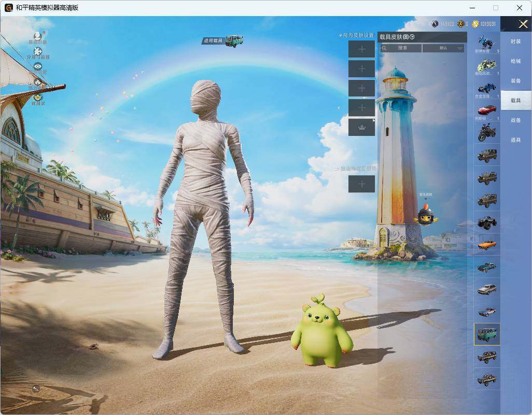Click the help question mark beside 载具皮肤(8)

coord(412,37)
